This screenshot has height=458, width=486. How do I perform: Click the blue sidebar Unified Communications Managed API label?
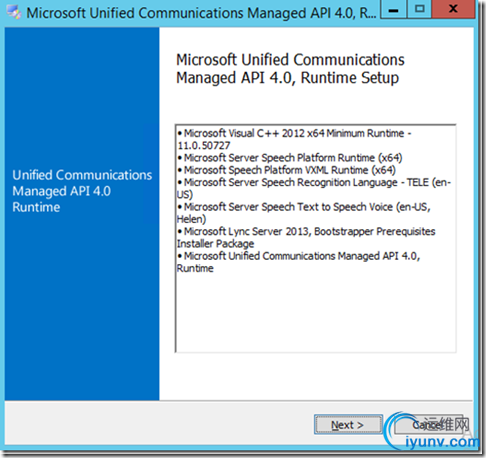pos(82,191)
